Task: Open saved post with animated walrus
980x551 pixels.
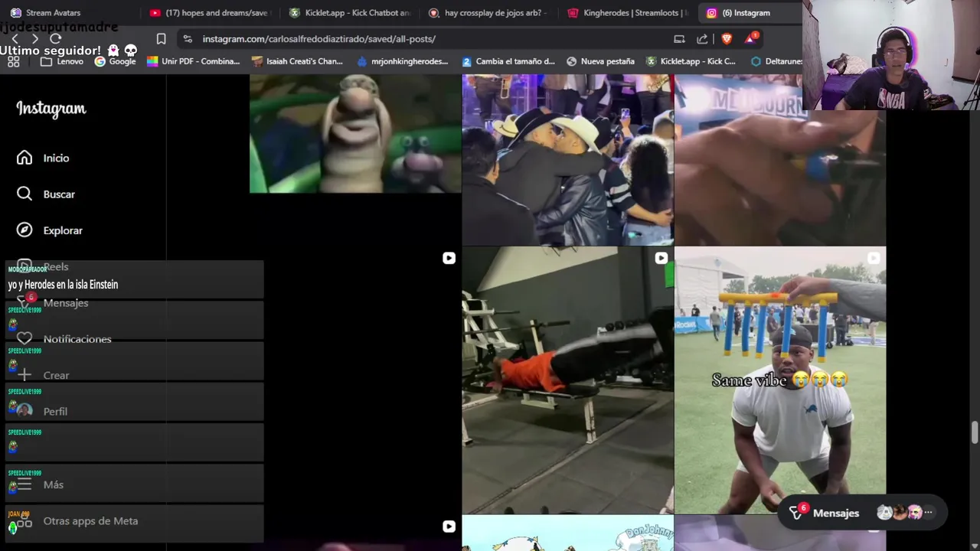Action: pos(355,133)
